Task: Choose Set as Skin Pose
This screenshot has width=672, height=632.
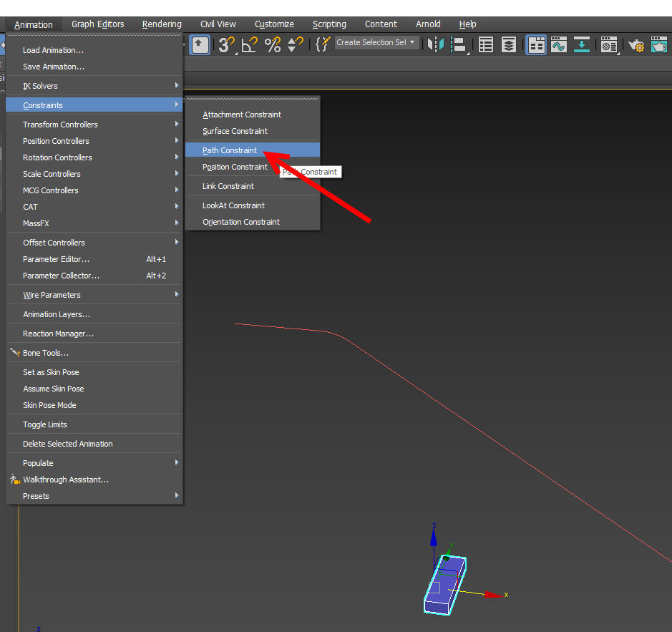Action: (94, 372)
